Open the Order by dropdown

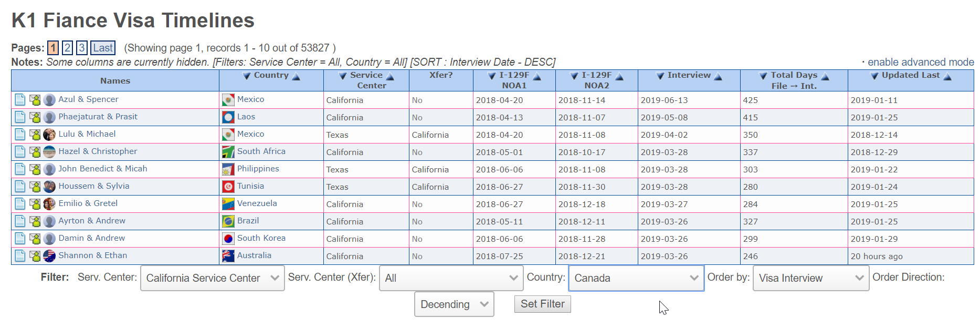click(x=811, y=278)
